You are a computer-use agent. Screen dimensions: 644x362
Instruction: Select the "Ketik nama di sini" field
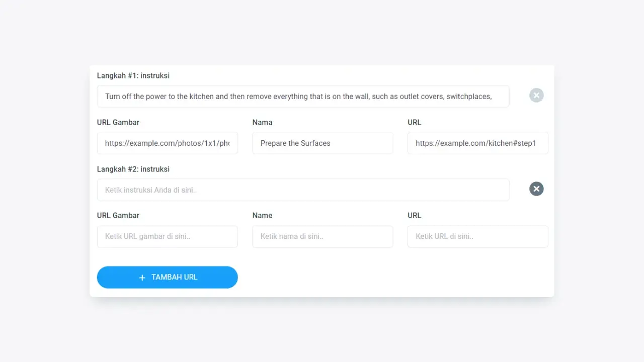[x=323, y=237]
